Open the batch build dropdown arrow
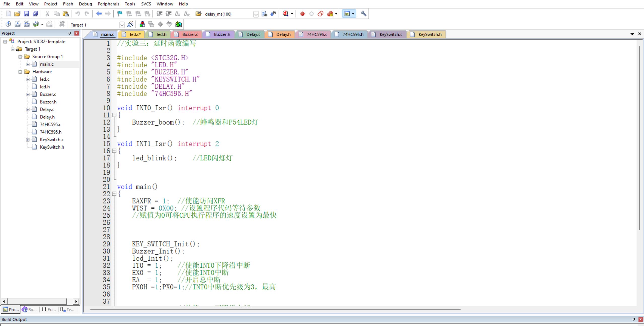The height and width of the screenshot is (326, 644). (42, 24)
